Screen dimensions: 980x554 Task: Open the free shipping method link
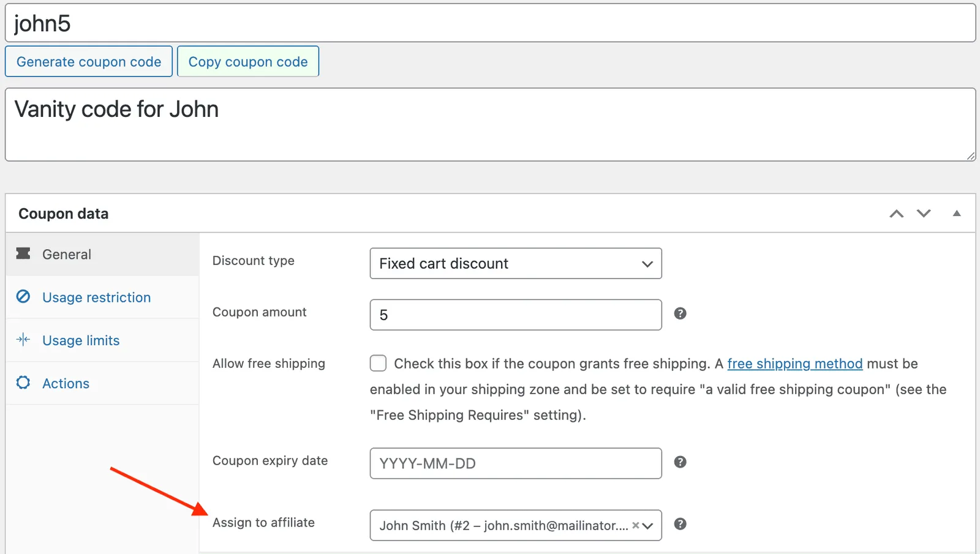coord(795,364)
